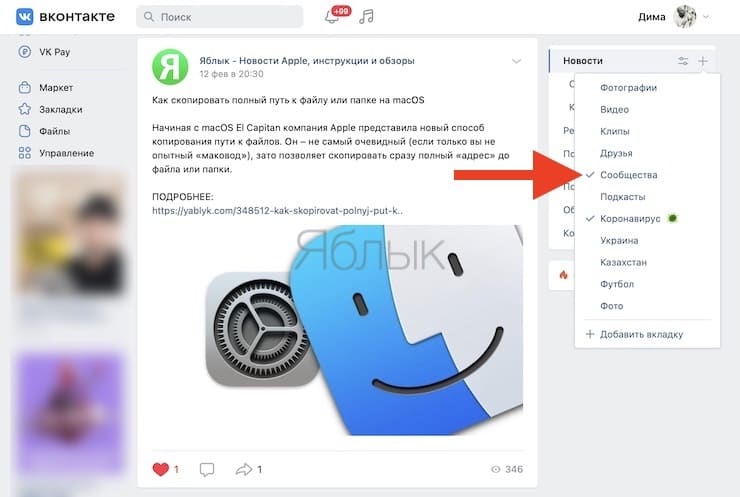Open comments with speech bubble icon
The image size is (740, 497).
[x=207, y=469]
